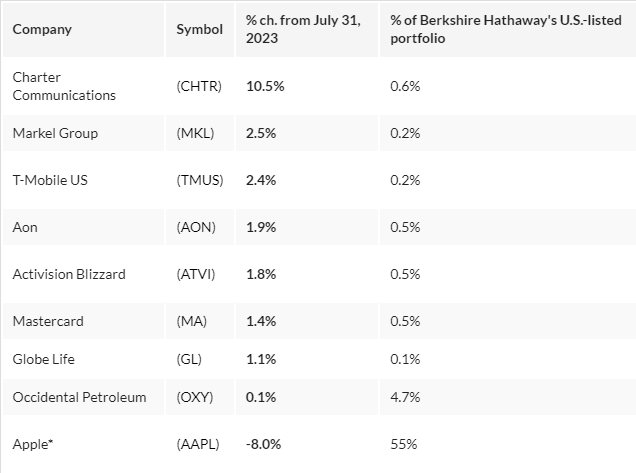Click the CHTR ticker symbol

[199, 86]
